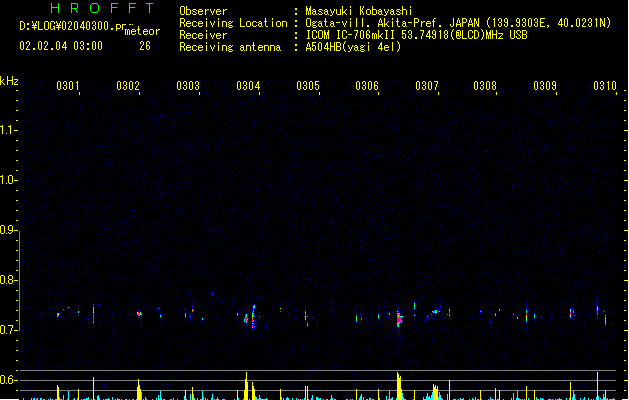The width and height of the screenshot is (629, 400).
Task: Click the Receiving Location label
Action: 233,23
